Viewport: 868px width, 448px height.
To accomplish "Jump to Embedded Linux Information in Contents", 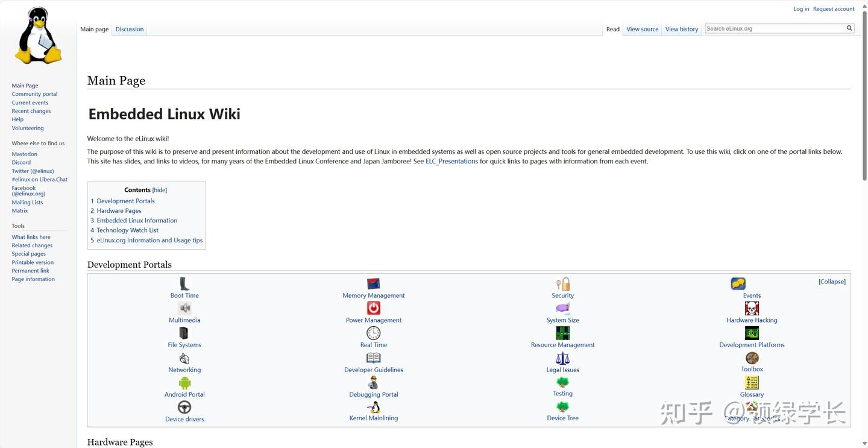I will tap(137, 221).
